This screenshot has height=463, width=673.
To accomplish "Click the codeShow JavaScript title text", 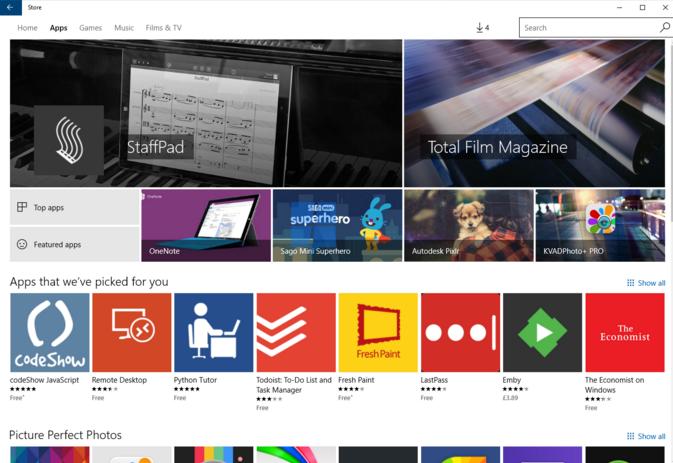I will pyautogui.click(x=45, y=380).
